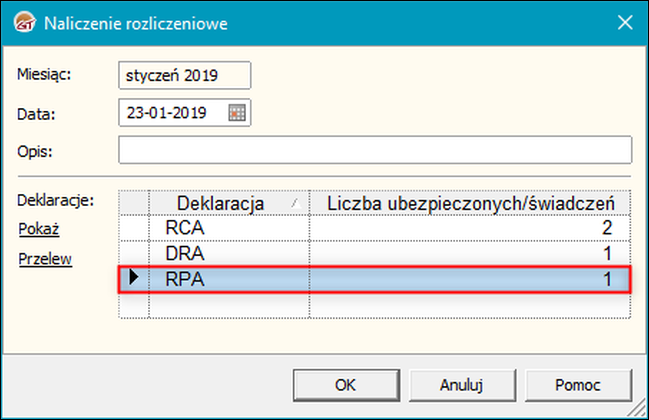Select the DRA declaration row
649x420 pixels.
pyautogui.click(x=375, y=253)
